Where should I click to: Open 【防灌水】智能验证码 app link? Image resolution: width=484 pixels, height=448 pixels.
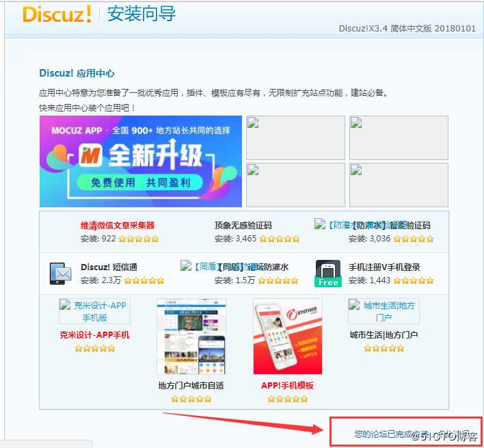click(391, 226)
